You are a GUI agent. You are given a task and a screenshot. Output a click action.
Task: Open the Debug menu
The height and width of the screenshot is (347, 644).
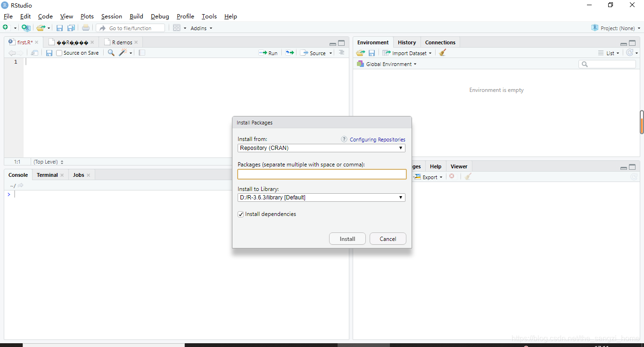point(160,16)
